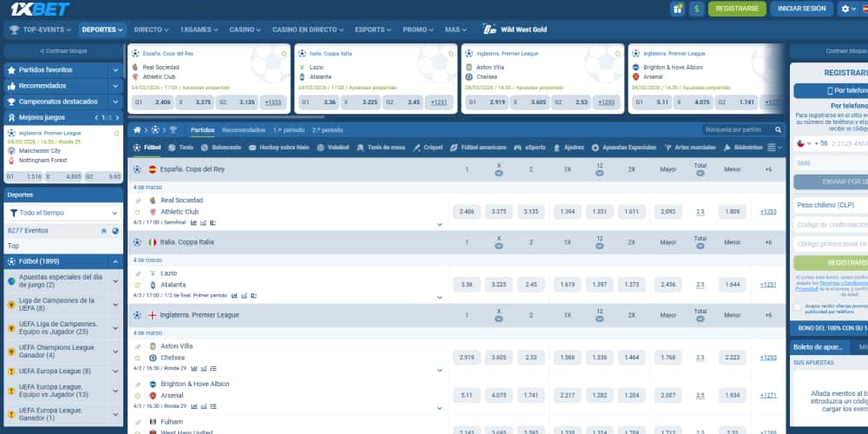Select Ajedrez sport
This screenshot has width=868, height=434.
pos(569,148)
